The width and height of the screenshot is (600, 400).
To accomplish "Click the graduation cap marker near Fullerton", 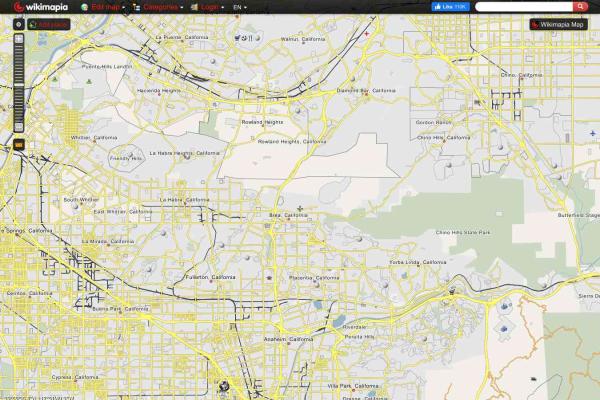I will pos(269,278).
